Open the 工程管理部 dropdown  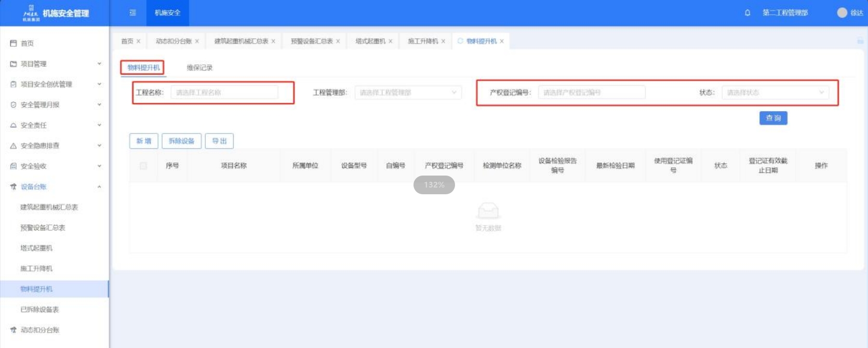408,92
